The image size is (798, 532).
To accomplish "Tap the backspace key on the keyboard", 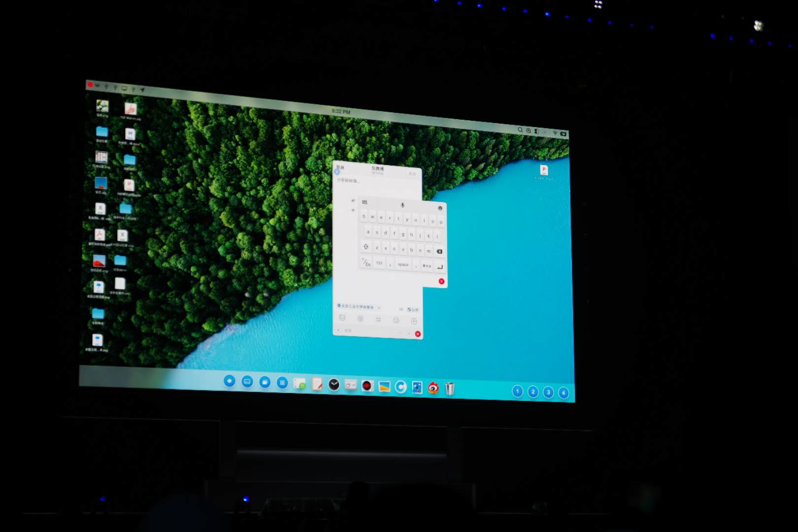I will [439, 251].
